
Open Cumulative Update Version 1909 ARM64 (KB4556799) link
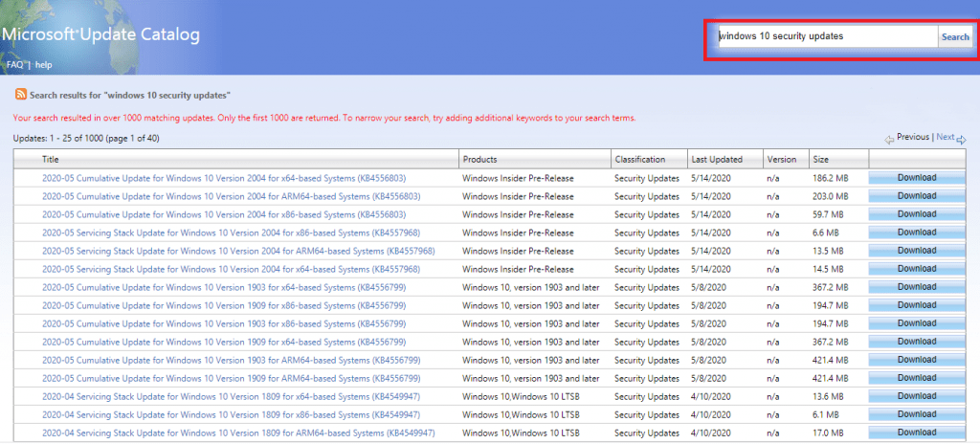coord(232,378)
